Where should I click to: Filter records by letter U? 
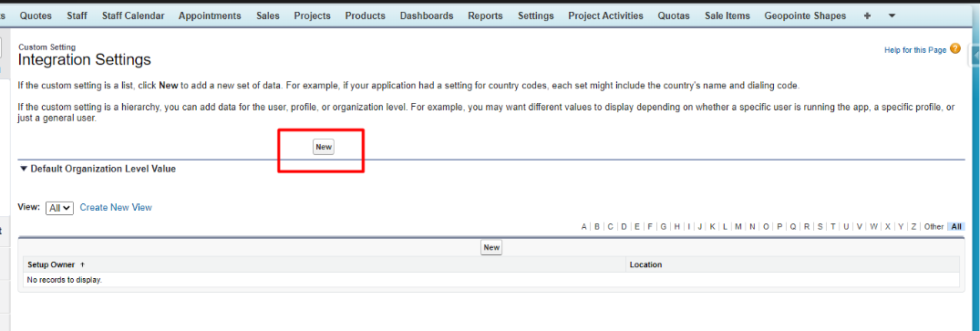(x=846, y=226)
